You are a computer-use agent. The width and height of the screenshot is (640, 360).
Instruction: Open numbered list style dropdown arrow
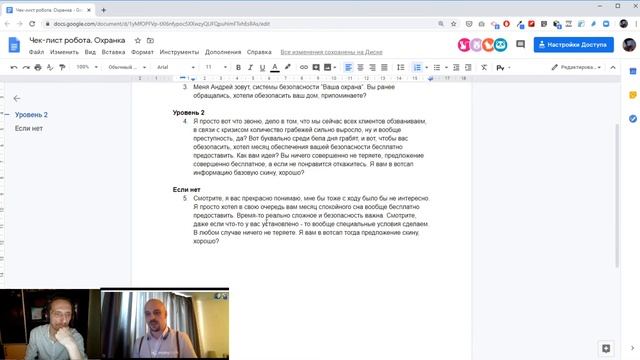click(427, 67)
